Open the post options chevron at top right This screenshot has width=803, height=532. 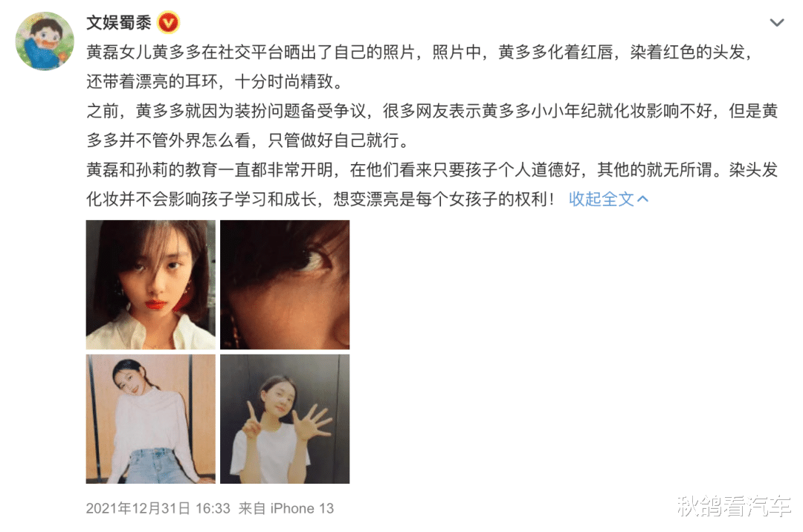click(777, 22)
